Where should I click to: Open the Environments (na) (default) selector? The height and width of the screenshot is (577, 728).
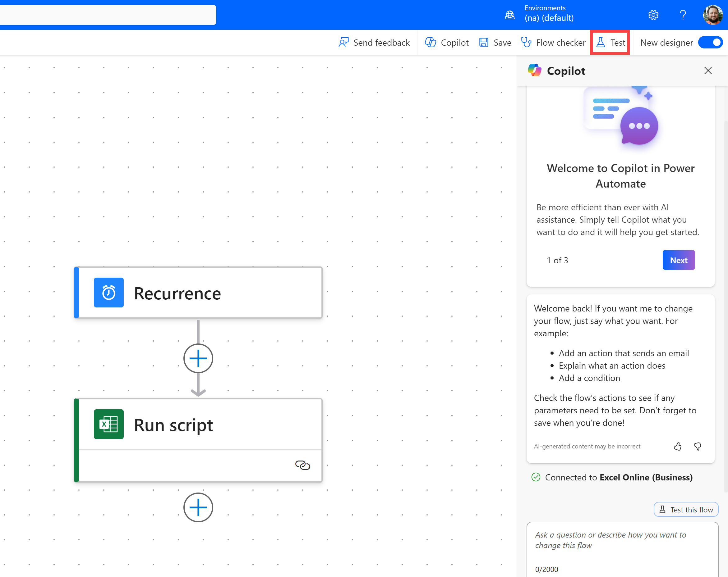tap(549, 13)
